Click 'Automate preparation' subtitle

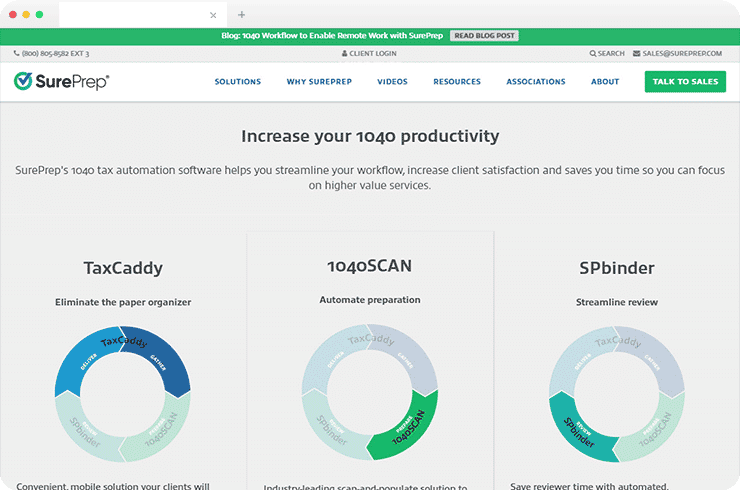tap(370, 300)
